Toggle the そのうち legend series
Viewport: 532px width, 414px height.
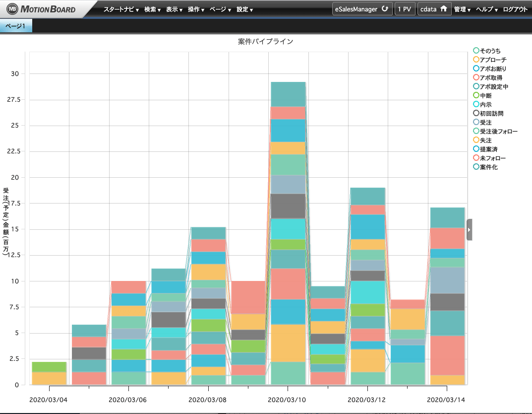pyautogui.click(x=487, y=51)
